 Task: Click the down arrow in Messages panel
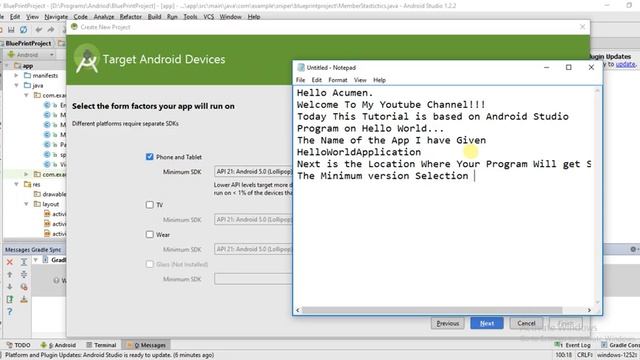point(10,287)
